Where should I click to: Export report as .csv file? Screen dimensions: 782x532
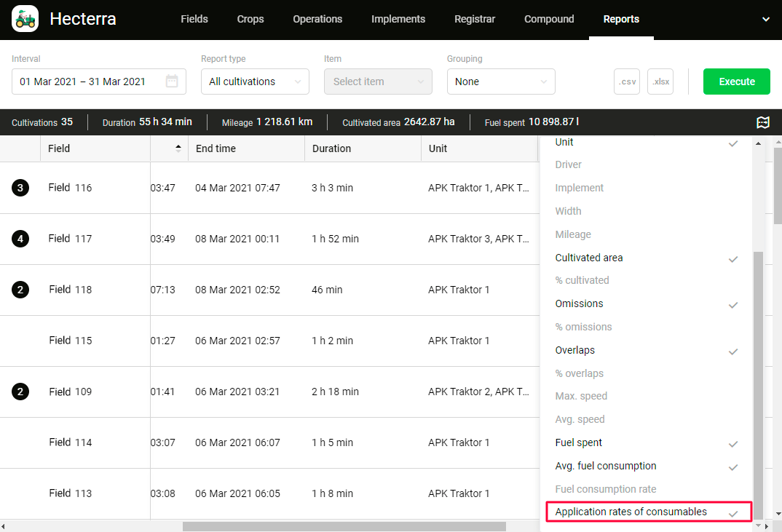[627, 82]
